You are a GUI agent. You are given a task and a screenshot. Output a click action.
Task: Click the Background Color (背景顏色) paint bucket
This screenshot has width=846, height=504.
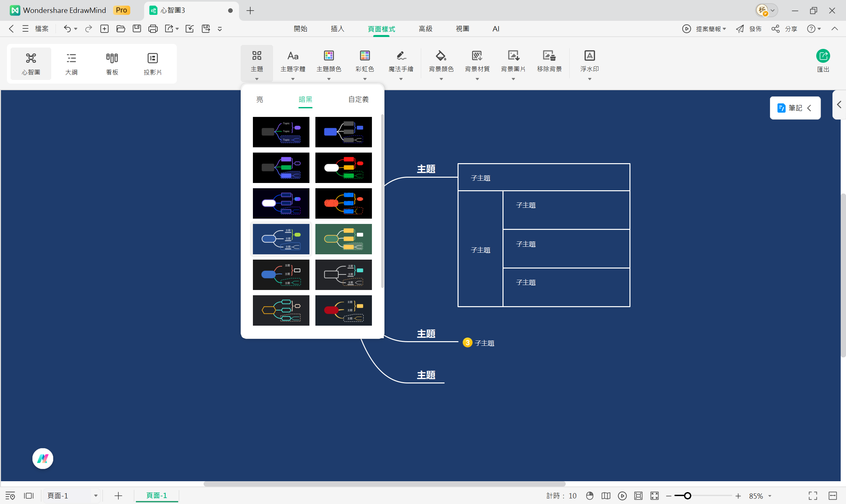441,56
